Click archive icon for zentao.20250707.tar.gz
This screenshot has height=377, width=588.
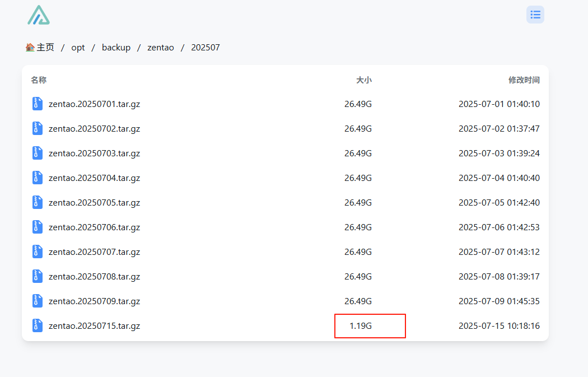pyautogui.click(x=37, y=252)
